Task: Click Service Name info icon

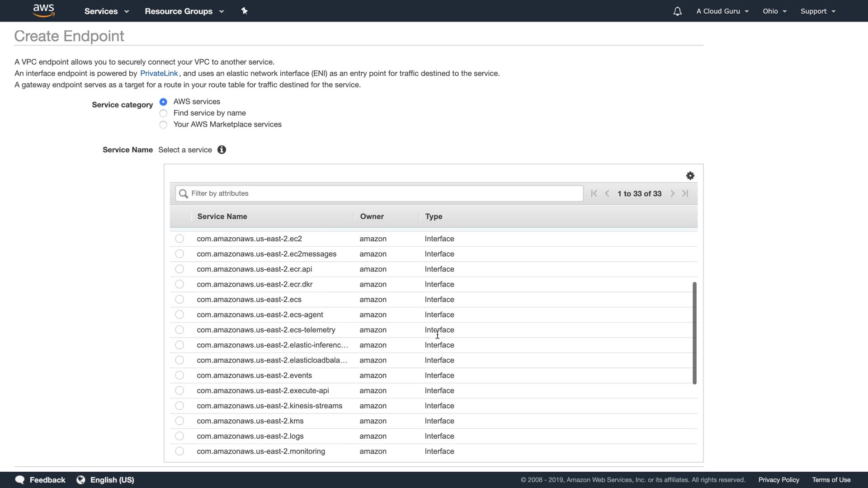Action: coord(222,150)
